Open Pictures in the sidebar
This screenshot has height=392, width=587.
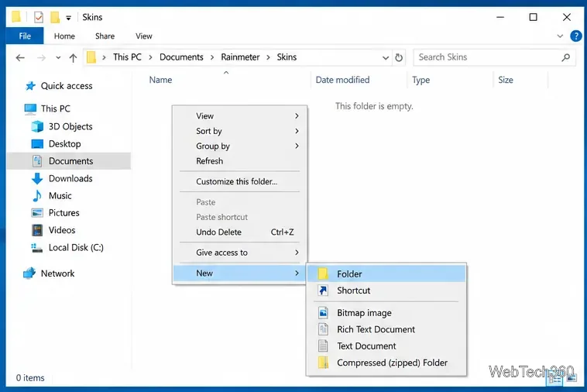pyautogui.click(x=64, y=213)
